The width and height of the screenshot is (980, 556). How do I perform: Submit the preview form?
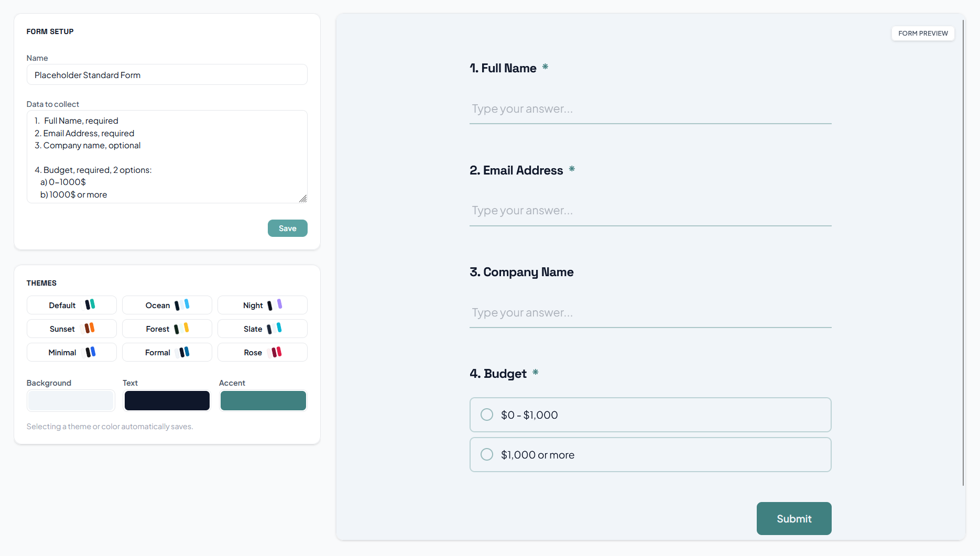click(x=793, y=518)
